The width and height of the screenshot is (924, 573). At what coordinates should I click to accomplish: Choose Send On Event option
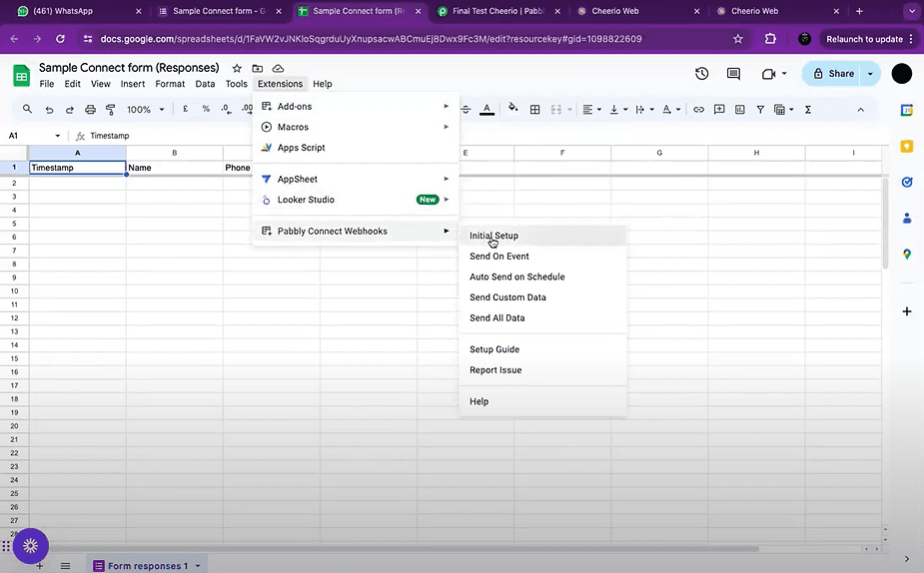(499, 257)
